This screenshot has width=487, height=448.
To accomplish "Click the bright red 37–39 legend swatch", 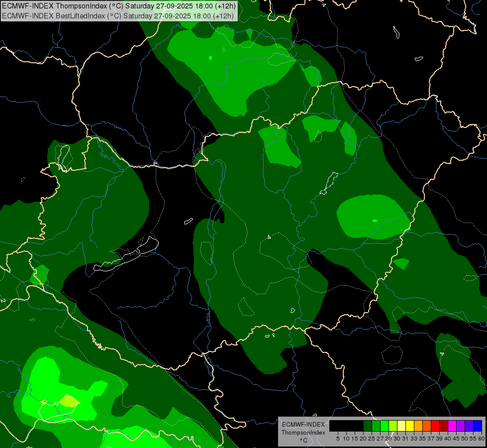I will click(435, 426).
